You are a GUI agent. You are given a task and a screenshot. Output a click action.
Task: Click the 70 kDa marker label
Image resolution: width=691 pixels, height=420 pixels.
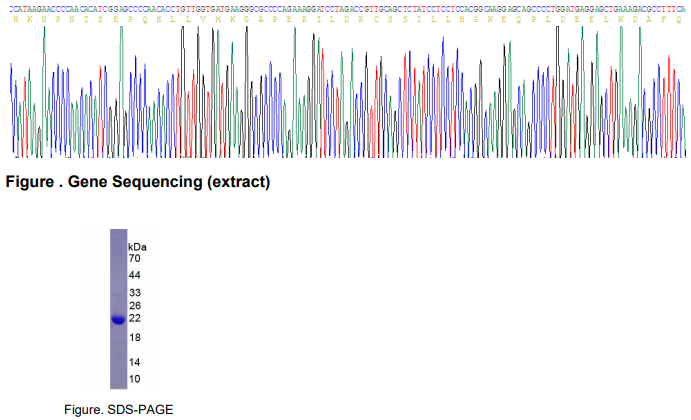[x=134, y=258]
